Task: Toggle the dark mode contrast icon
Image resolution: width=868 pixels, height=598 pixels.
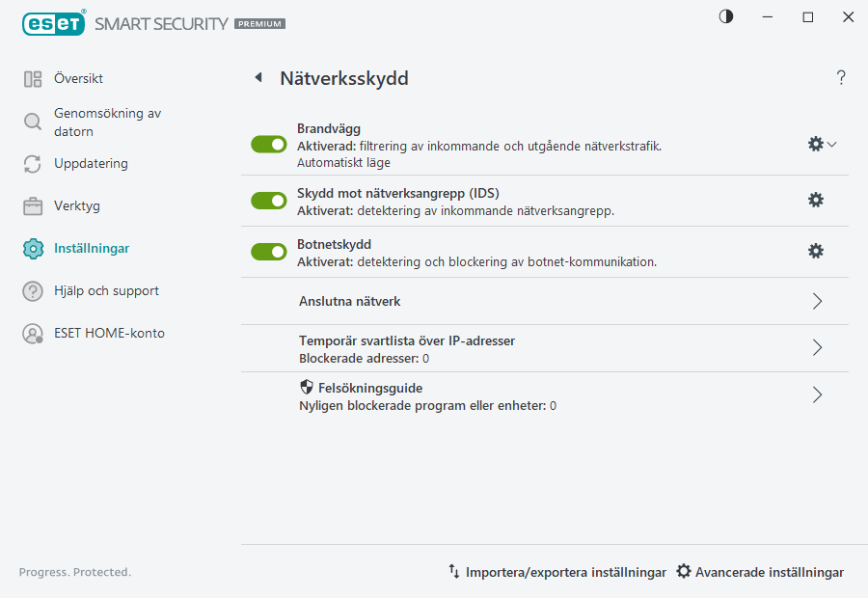Action: pos(725,16)
